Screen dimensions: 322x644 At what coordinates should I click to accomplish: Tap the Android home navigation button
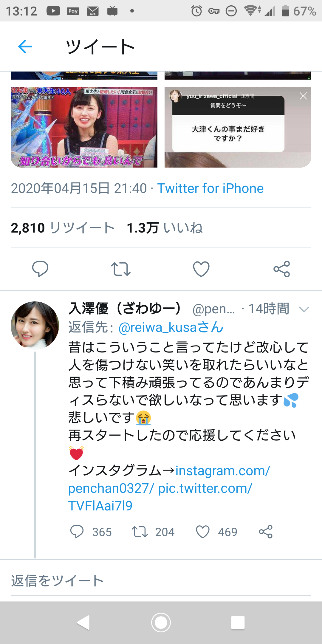pyautogui.click(x=161, y=623)
